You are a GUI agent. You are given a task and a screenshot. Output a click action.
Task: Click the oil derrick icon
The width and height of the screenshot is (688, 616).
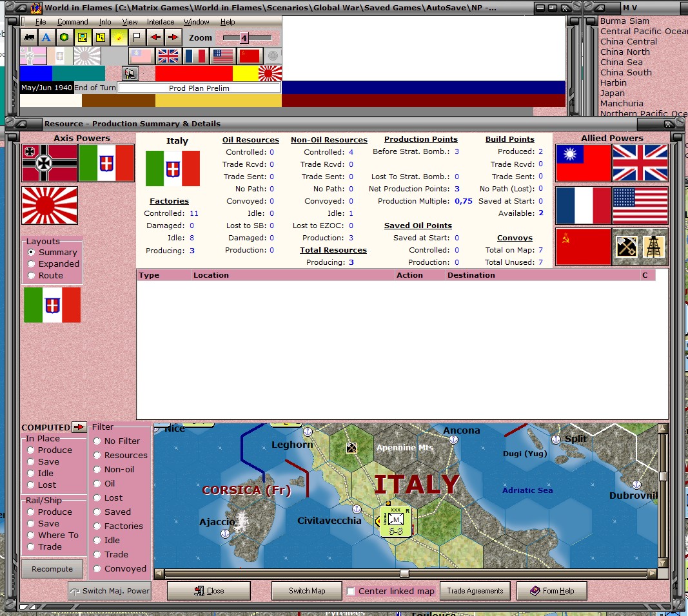(x=654, y=246)
